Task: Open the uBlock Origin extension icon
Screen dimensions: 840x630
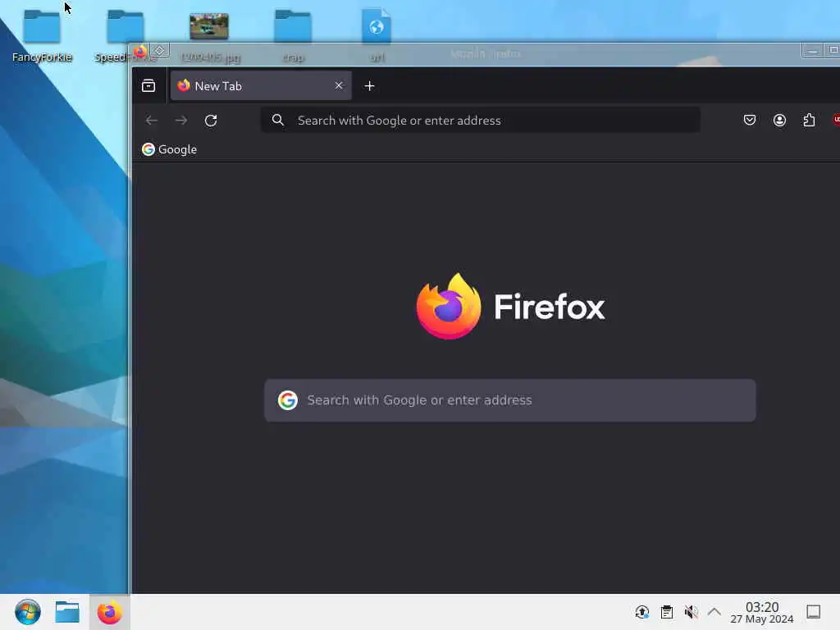Action: tap(836, 120)
